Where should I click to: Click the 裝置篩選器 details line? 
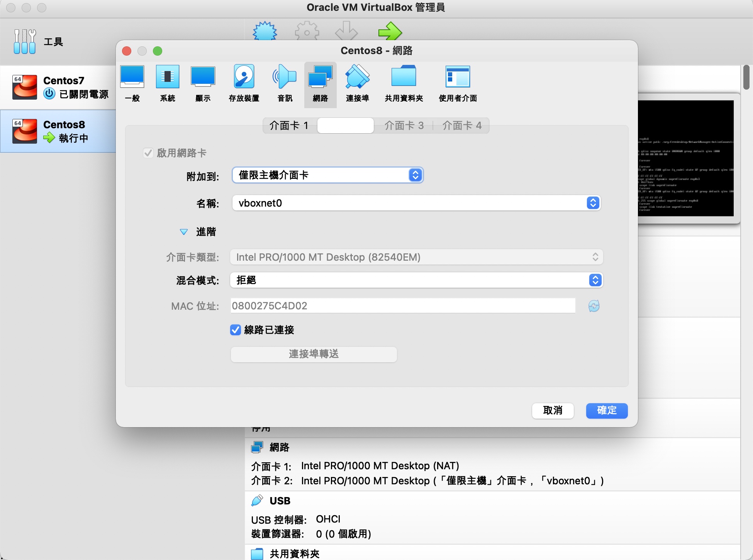pyautogui.click(x=311, y=534)
